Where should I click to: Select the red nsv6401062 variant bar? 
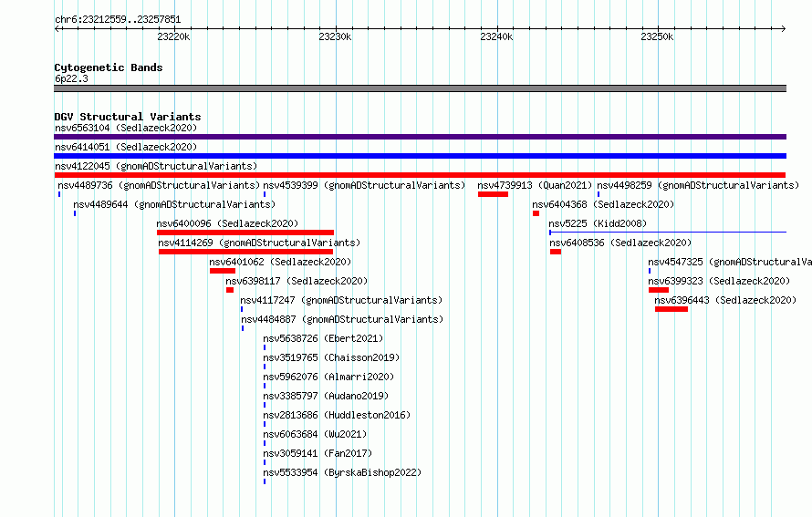pos(223,271)
